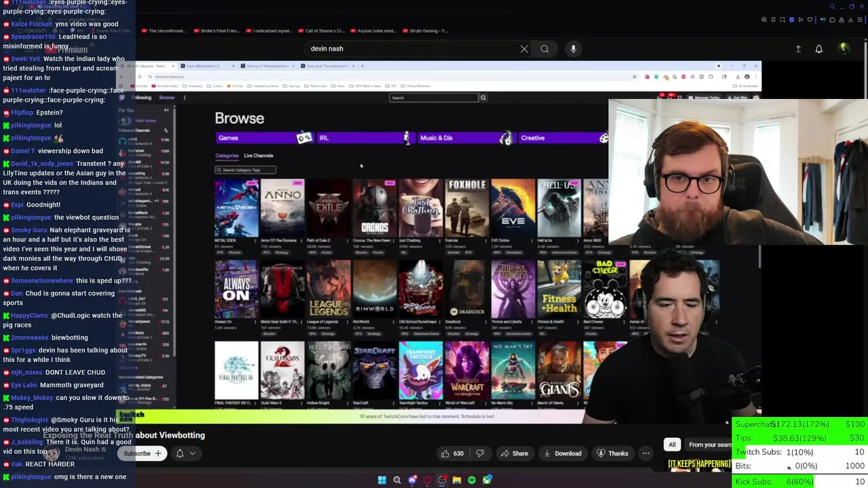
Task: Dislike the video with the thumbs-down
Action: 480,453
